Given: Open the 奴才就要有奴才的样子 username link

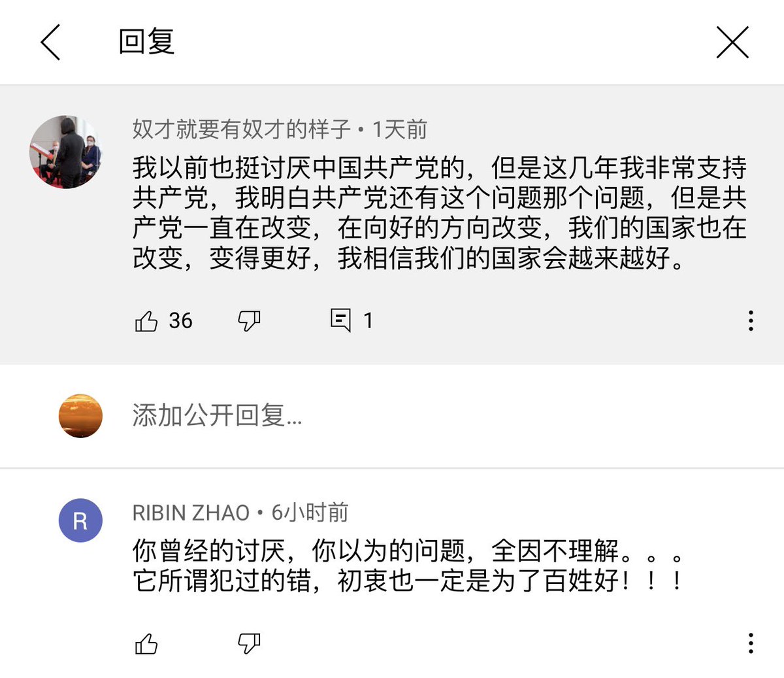Looking at the screenshot, I should click(x=242, y=129).
